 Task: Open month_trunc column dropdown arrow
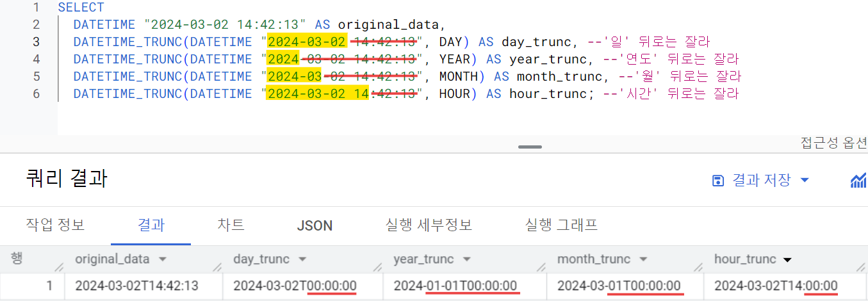click(643, 259)
